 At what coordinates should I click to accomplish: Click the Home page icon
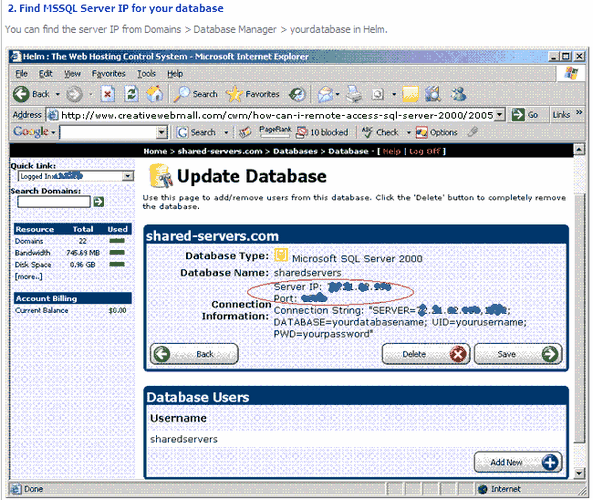(x=155, y=94)
